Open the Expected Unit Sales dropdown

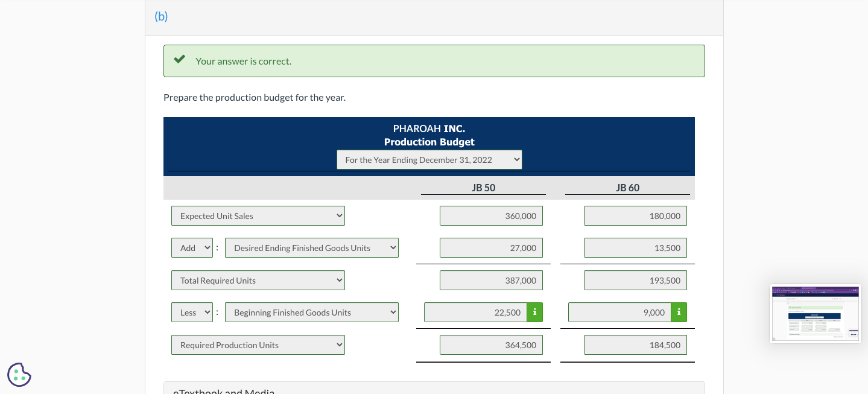point(258,215)
